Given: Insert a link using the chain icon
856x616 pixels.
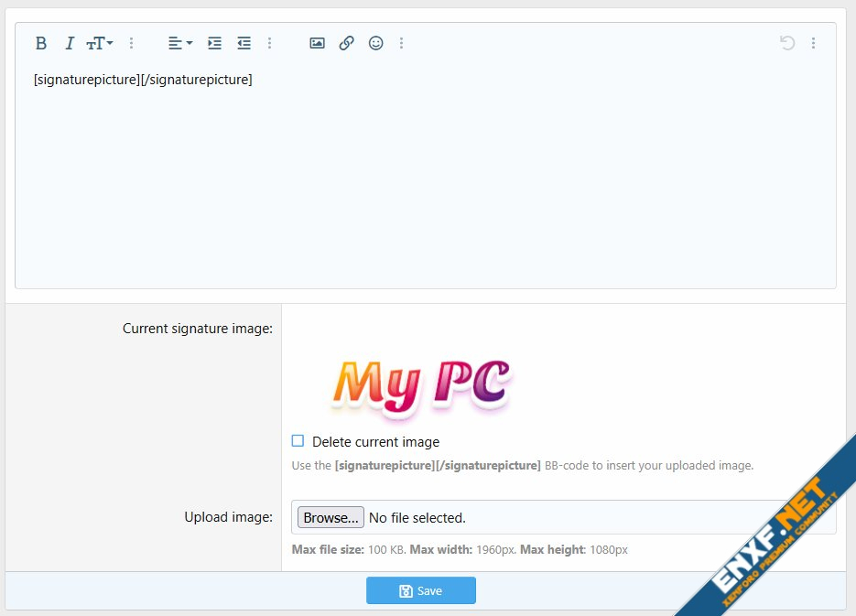Looking at the screenshot, I should [346, 43].
